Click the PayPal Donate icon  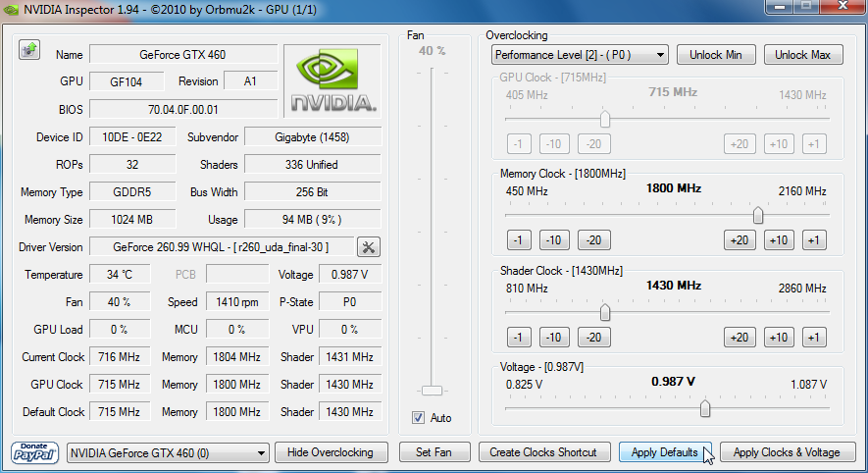[x=35, y=452]
